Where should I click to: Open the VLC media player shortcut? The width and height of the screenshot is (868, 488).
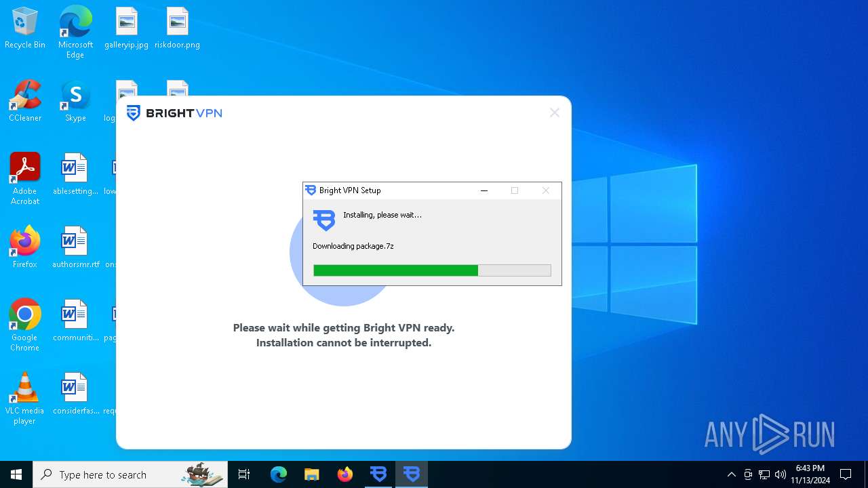pyautogui.click(x=25, y=399)
